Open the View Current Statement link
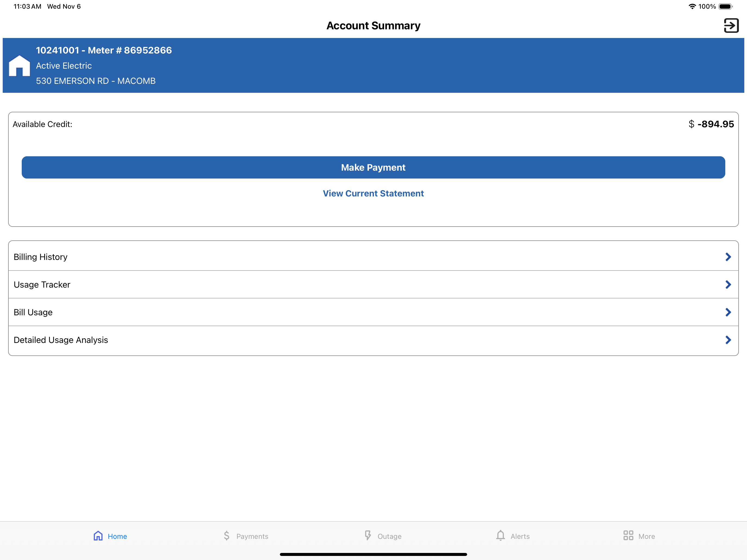Screen dimensions: 747x560 click(373, 193)
